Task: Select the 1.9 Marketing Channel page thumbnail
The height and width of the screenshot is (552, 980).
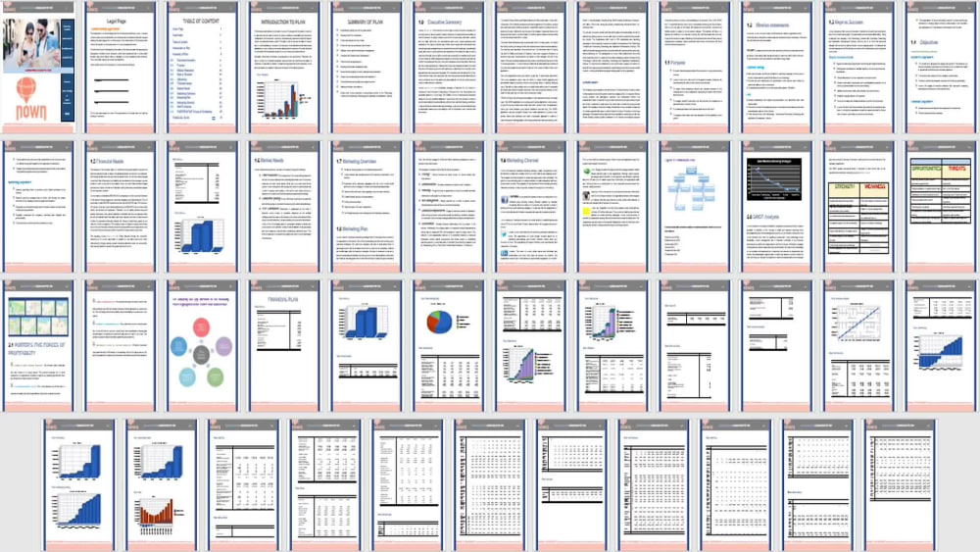Action: click(530, 206)
